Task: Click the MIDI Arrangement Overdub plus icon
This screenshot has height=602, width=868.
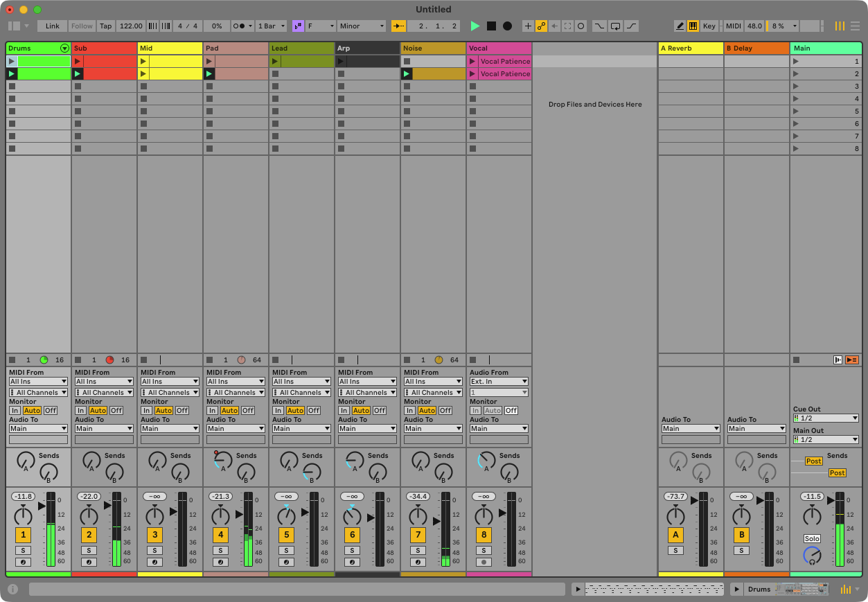Action: coord(528,26)
